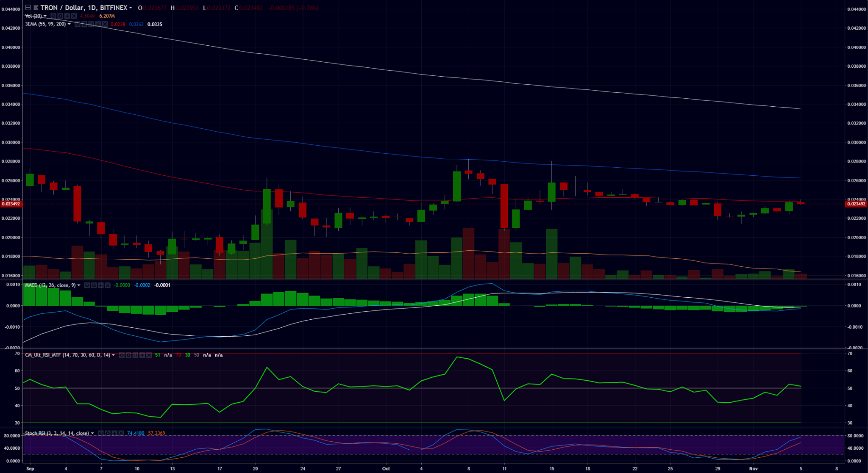Viewport: 868px width, 473px height.
Task: Click the red 0.023492 price label on right axis
Action: pos(855,204)
